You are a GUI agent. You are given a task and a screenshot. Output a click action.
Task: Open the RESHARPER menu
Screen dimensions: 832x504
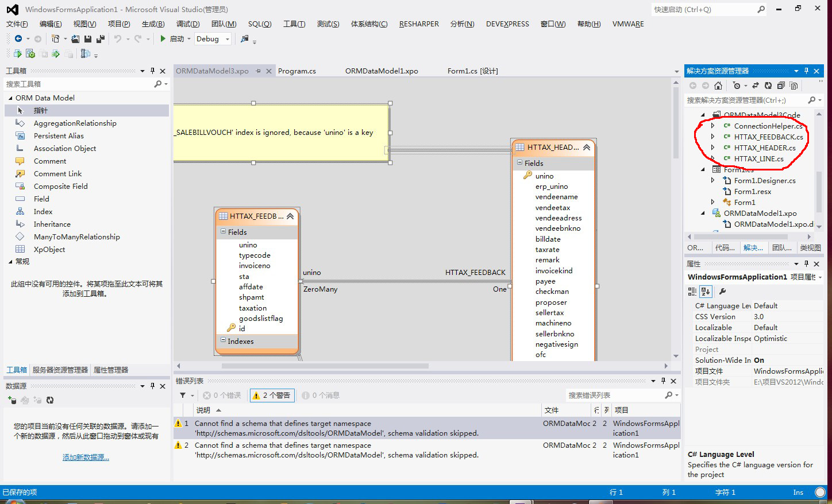tap(419, 24)
